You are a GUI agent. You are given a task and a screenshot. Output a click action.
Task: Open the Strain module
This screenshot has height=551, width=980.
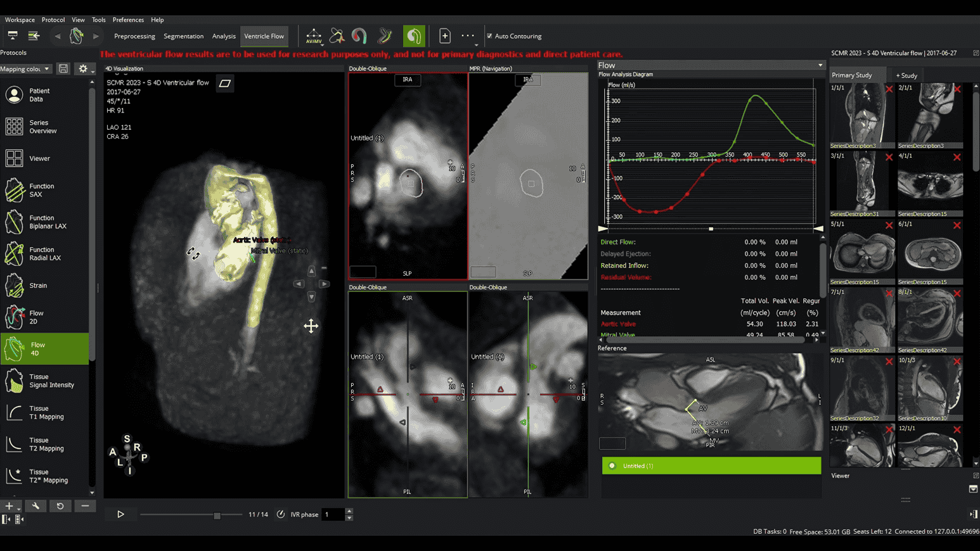[x=44, y=286]
